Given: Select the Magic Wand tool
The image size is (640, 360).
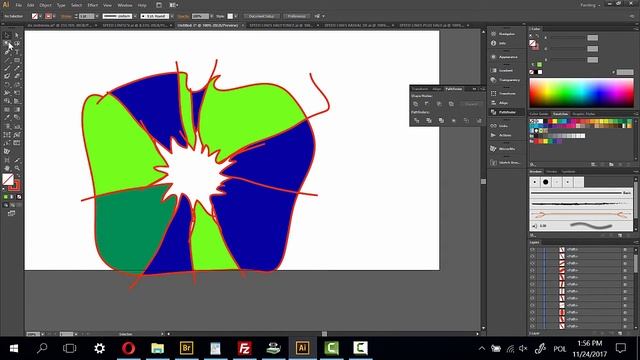Looking at the screenshot, I should 7,43.
